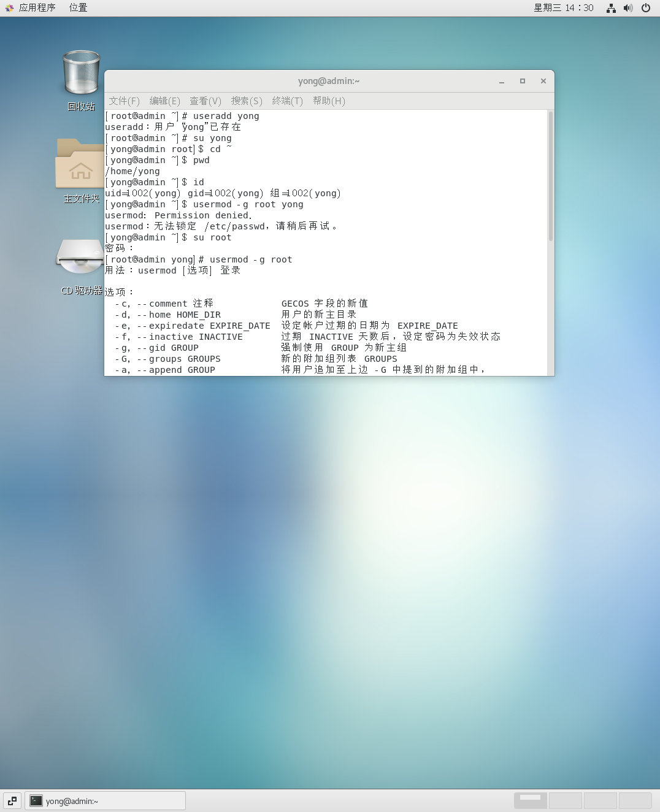Viewport: 660px width, 812px height.
Task: Maximize the terminal window
Action: click(523, 81)
